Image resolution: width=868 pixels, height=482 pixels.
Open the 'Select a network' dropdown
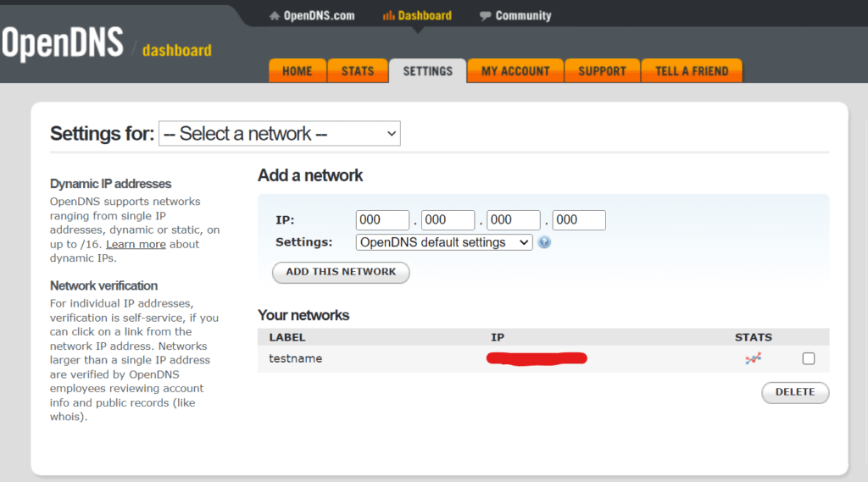(280, 134)
